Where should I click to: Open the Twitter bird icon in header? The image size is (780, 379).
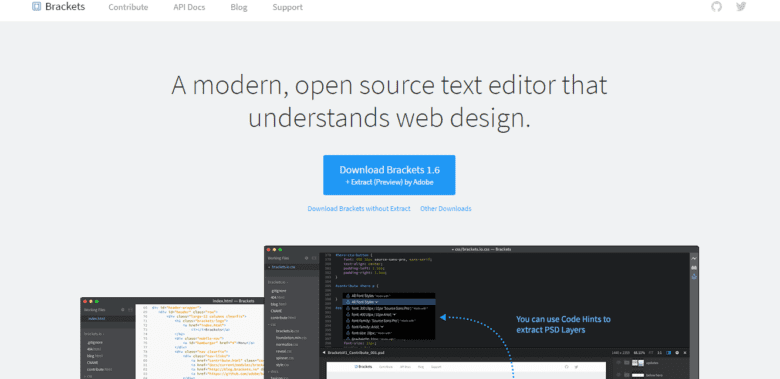[x=741, y=7]
